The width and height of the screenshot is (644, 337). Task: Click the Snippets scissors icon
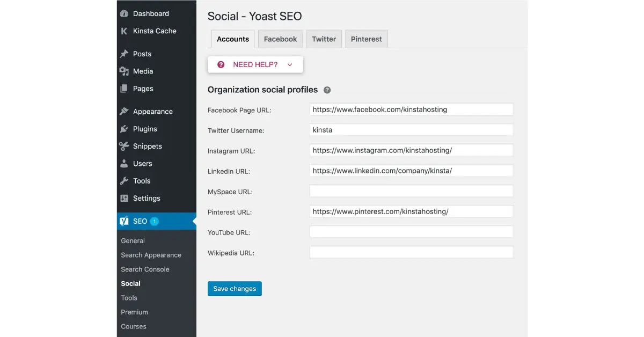click(124, 146)
